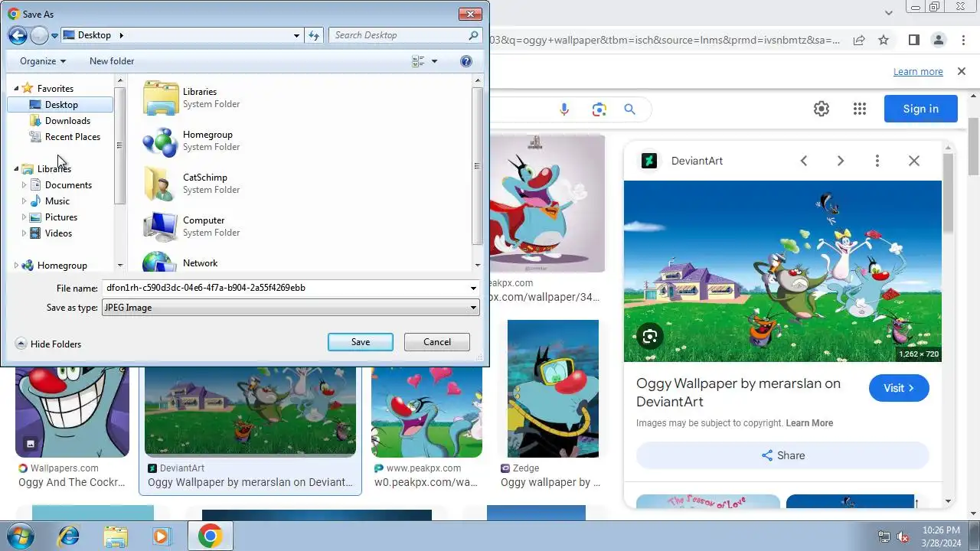Select Downloads under Favorites
This screenshot has height=551, width=980.
pyautogui.click(x=67, y=121)
